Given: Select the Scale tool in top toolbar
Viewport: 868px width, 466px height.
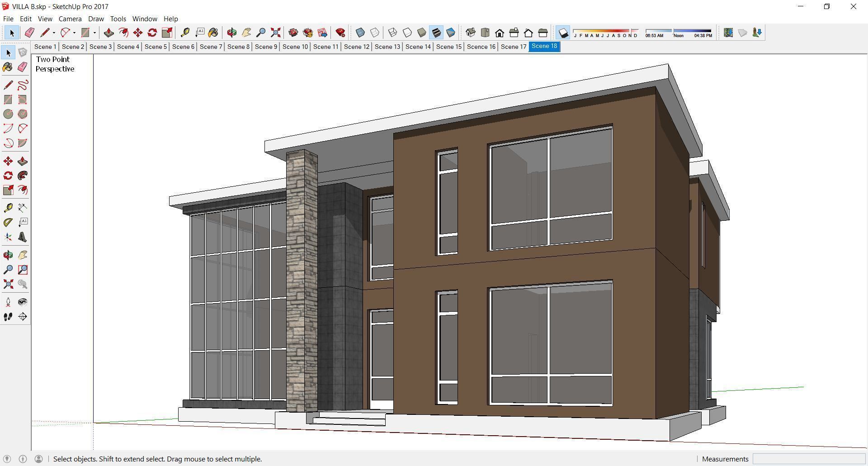Looking at the screenshot, I should (167, 33).
